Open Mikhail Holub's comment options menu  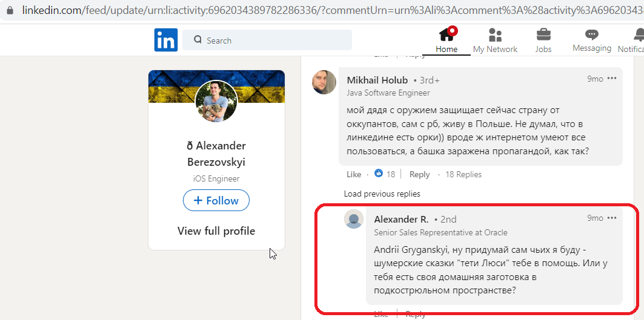[612, 79]
